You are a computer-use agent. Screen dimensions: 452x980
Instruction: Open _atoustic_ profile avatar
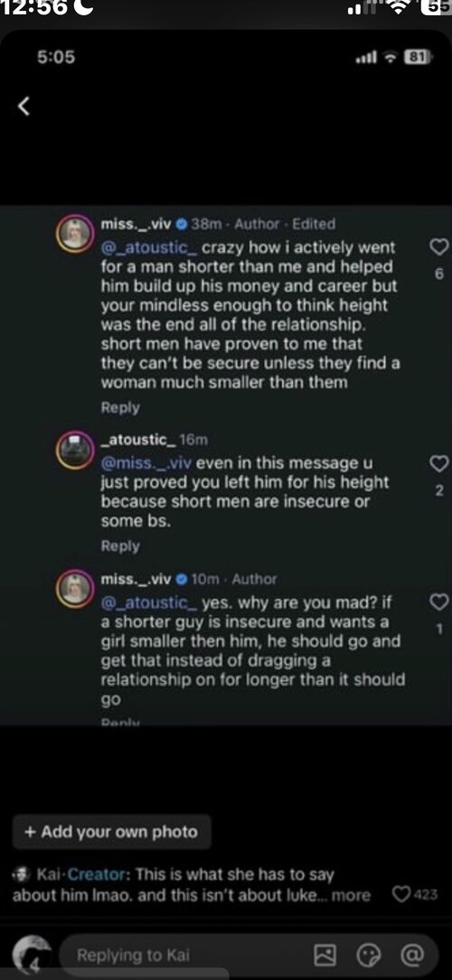(x=74, y=450)
